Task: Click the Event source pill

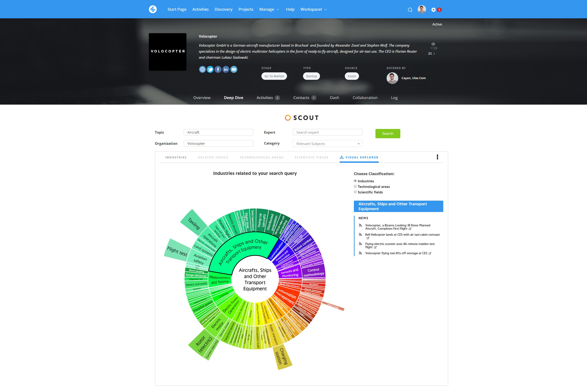Action: (x=352, y=76)
